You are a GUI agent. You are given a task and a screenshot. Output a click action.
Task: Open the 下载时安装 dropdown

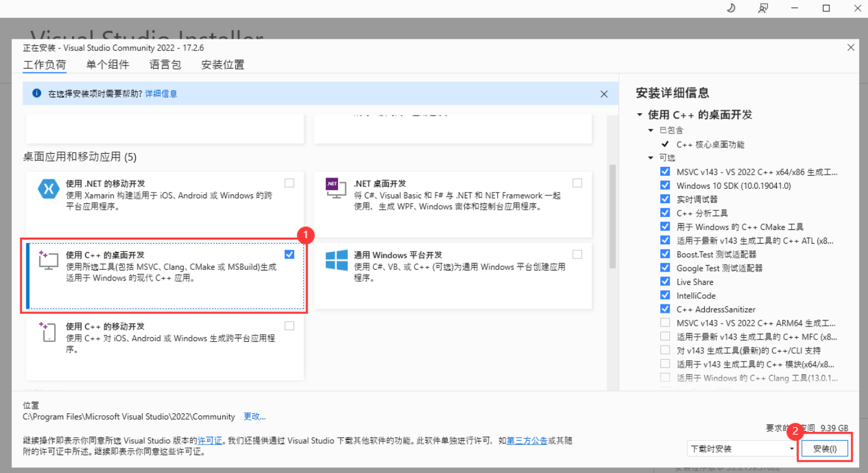tap(742, 449)
